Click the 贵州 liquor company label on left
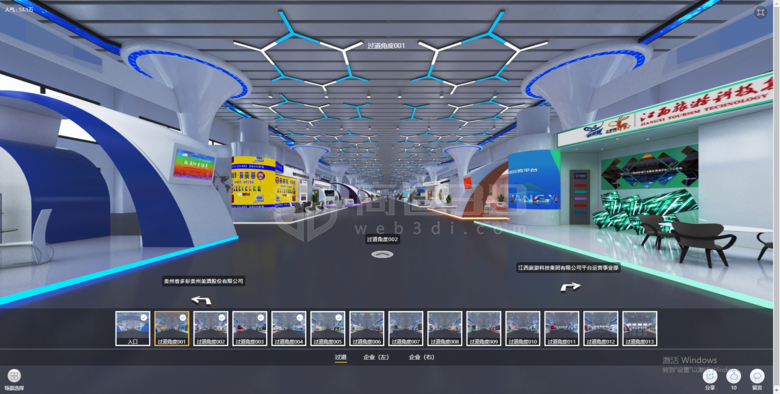The width and height of the screenshot is (780, 394). point(203,281)
